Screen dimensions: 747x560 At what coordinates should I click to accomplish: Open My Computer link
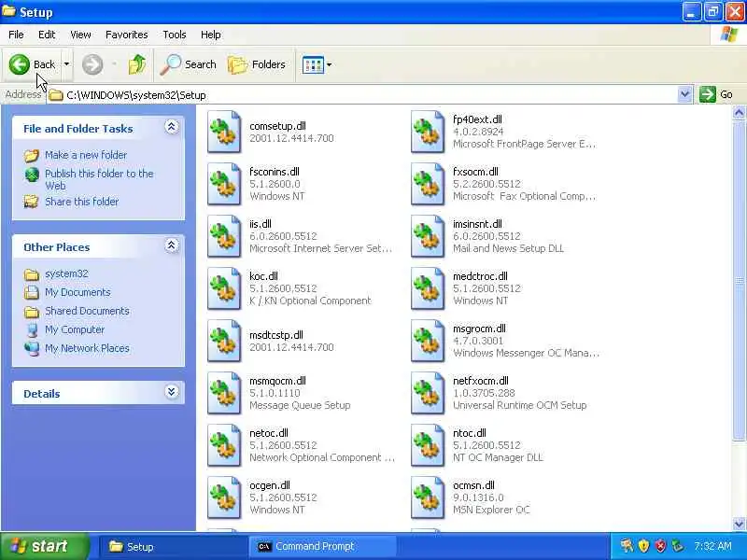point(75,329)
